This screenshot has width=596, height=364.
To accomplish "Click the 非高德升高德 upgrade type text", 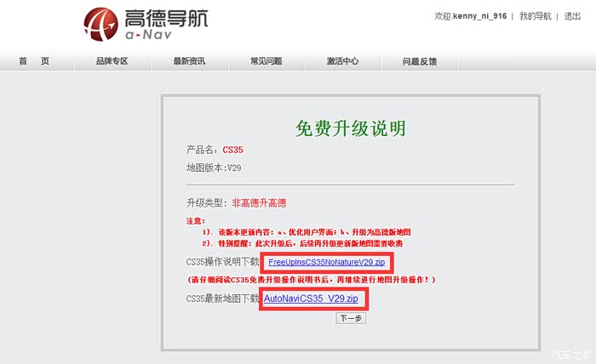I will pos(259,202).
